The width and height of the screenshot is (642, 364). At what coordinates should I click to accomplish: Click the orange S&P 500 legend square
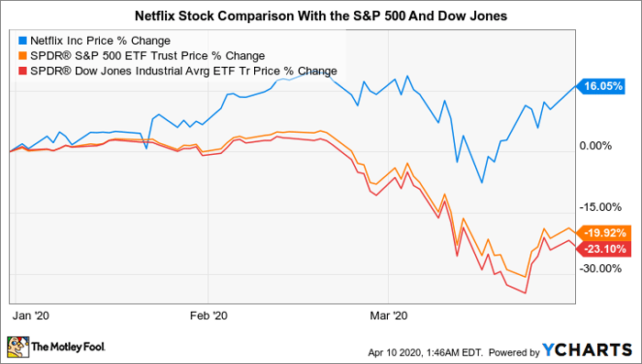[x=23, y=56]
